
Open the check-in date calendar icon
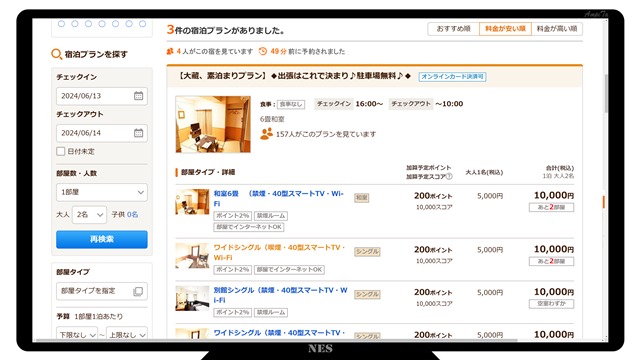coord(138,96)
